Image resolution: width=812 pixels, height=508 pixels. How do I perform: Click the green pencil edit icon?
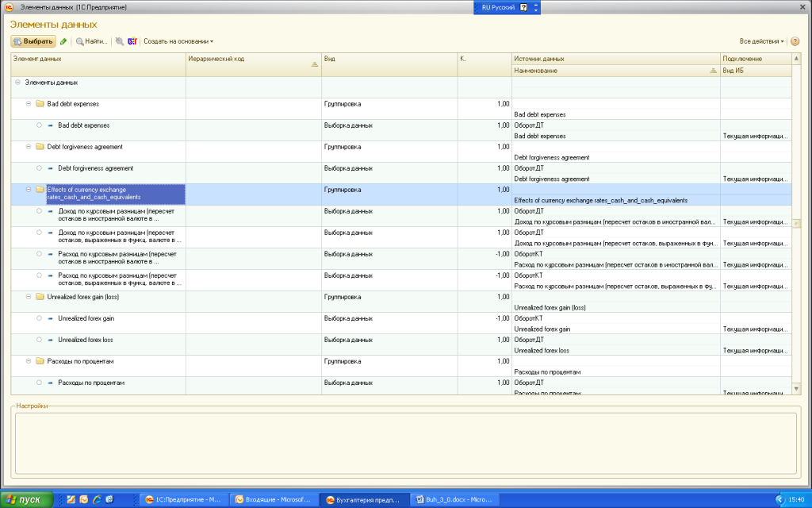63,41
